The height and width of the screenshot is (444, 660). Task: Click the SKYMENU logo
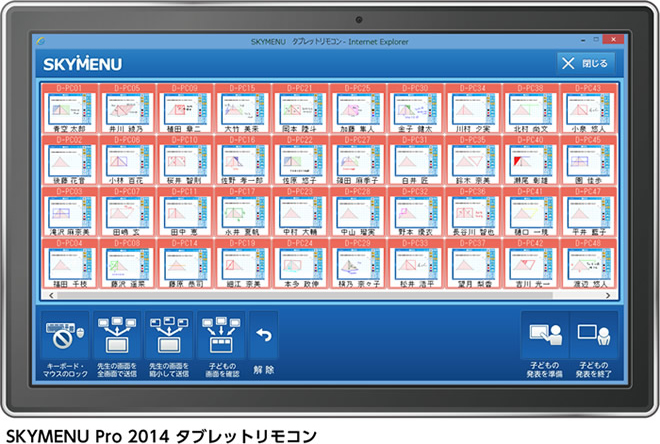(x=82, y=64)
